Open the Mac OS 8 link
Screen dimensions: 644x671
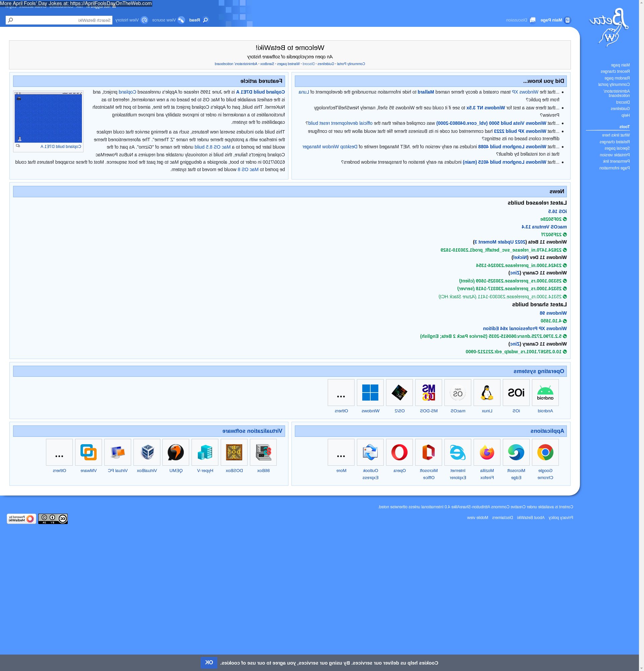tap(248, 169)
